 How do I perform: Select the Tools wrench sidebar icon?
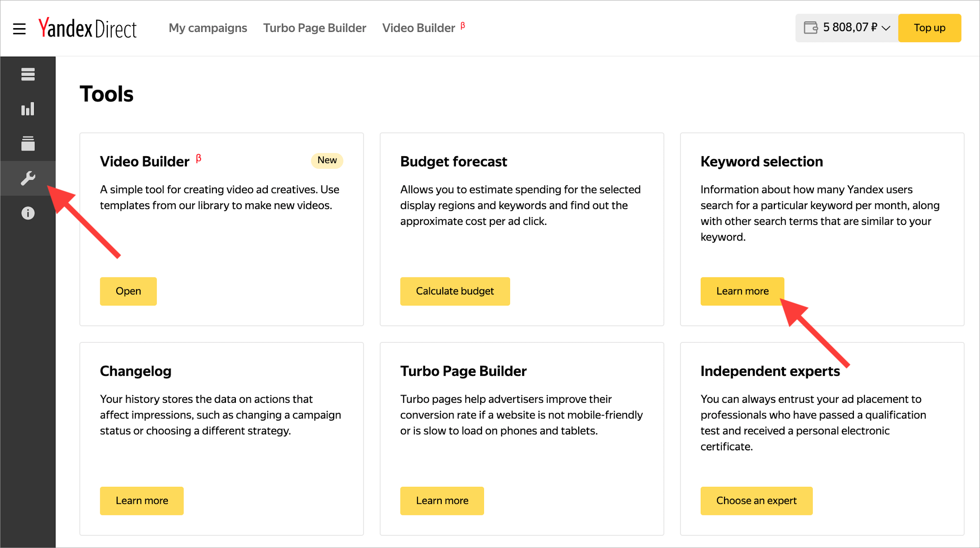[x=28, y=178]
